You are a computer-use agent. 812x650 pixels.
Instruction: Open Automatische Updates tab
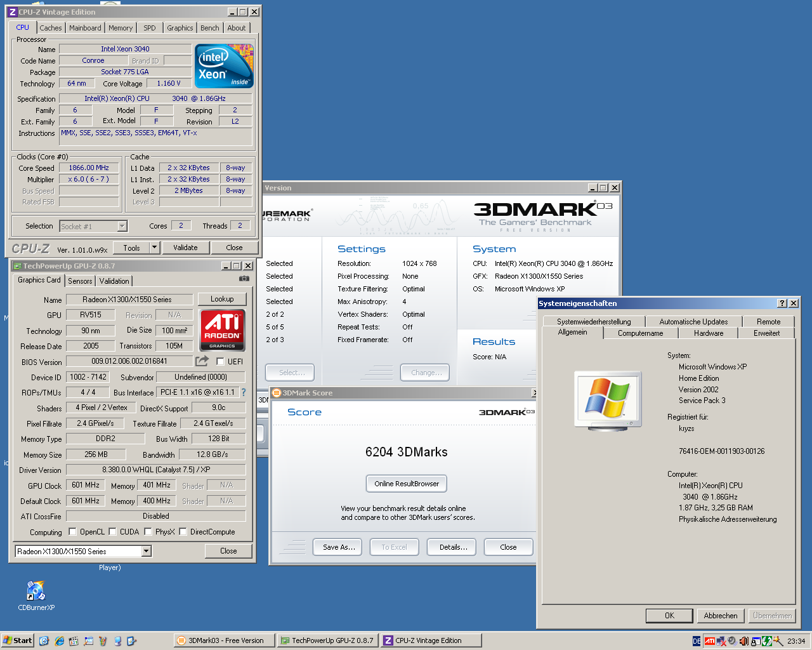[x=693, y=322]
